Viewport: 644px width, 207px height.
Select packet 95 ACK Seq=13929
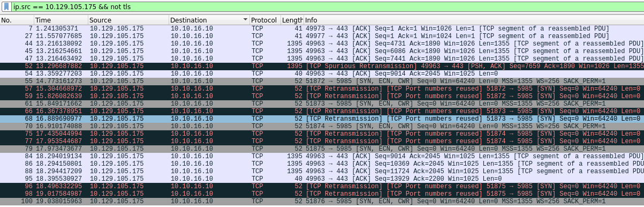322,179
